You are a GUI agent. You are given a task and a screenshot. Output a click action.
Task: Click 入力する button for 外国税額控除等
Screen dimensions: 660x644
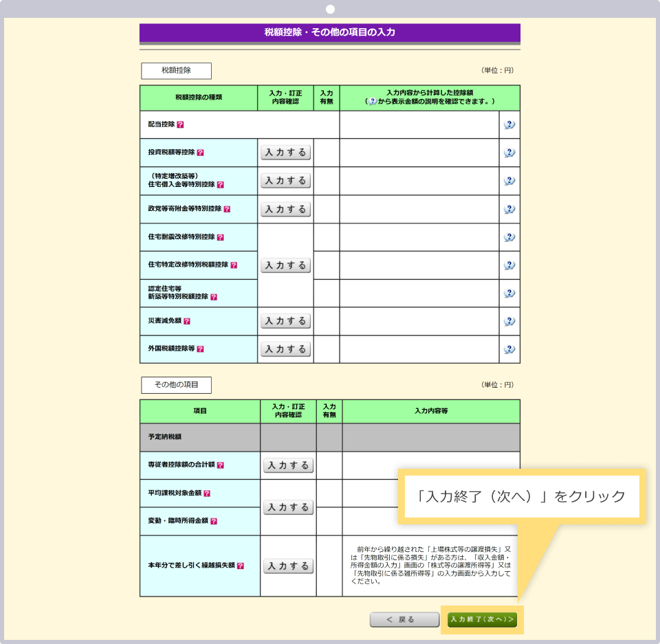click(x=286, y=349)
